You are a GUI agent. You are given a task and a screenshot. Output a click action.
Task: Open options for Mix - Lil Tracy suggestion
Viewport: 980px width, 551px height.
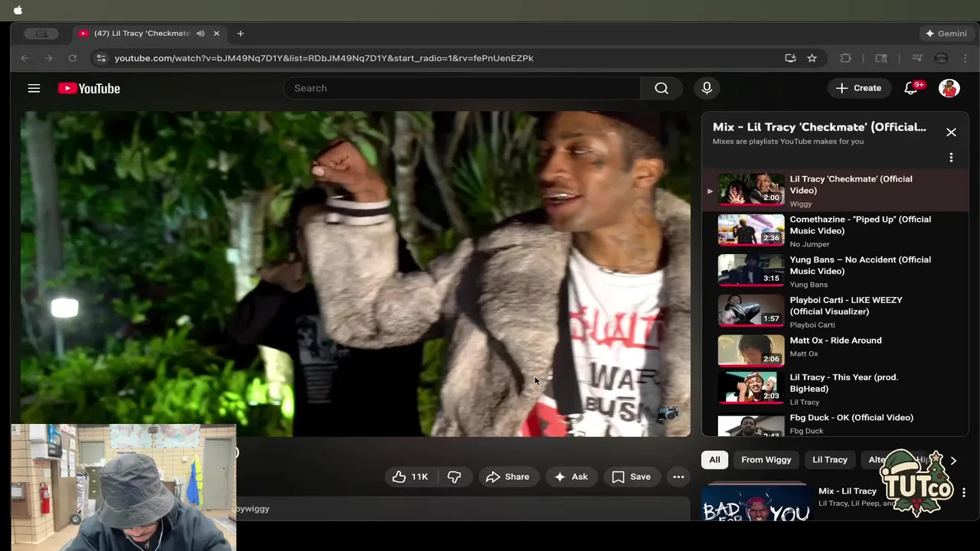[964, 493]
